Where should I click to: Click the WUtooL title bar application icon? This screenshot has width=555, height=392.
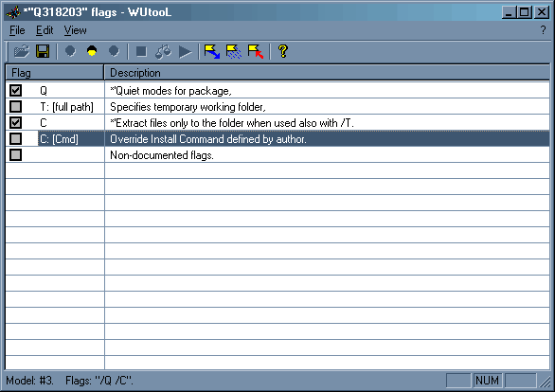[13, 12]
